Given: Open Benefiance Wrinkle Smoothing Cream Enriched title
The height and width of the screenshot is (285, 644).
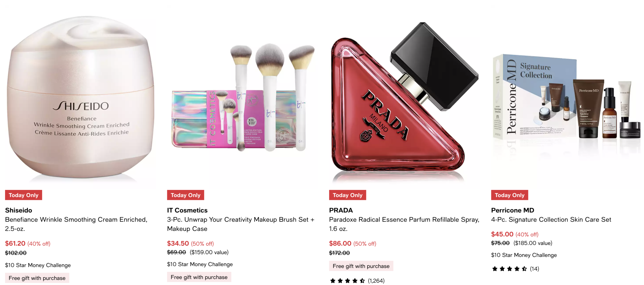Looking at the screenshot, I should (76, 224).
